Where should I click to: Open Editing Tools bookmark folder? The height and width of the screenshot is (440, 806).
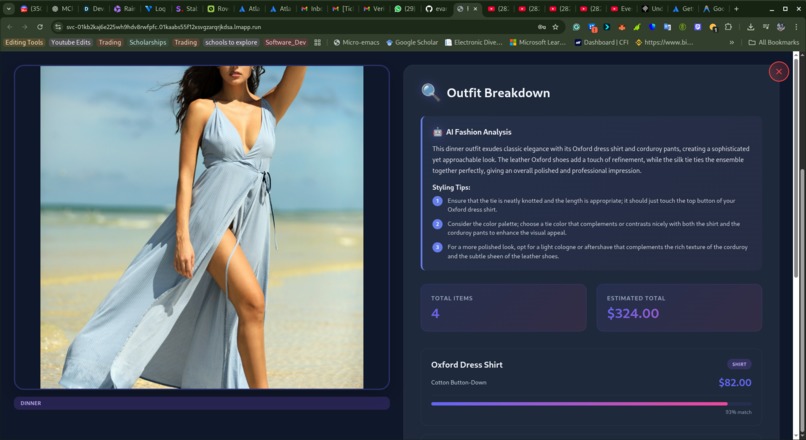click(24, 43)
